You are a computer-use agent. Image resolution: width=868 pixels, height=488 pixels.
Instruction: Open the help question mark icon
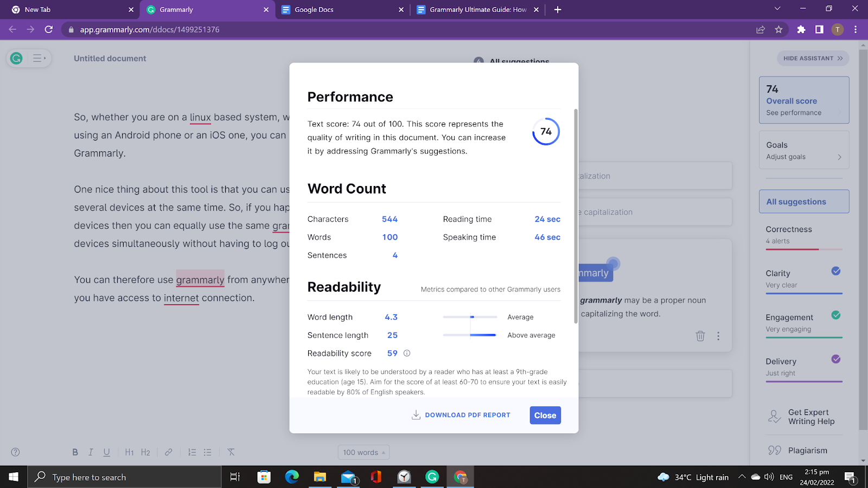[x=16, y=452]
